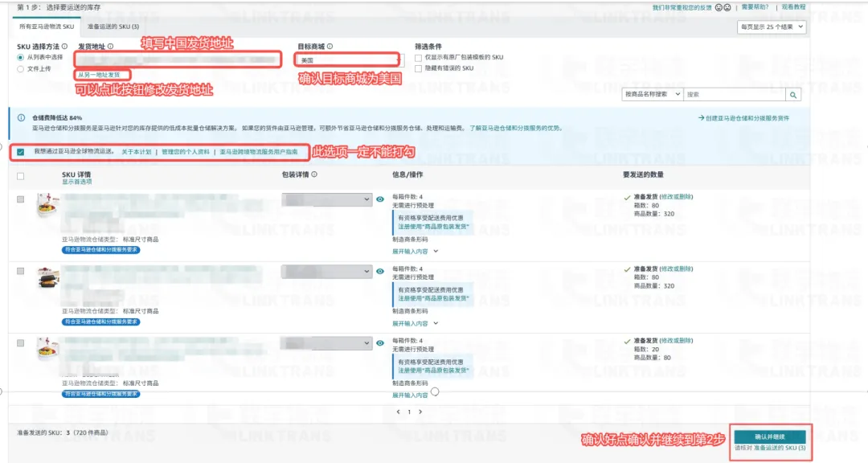
Task: Click the 准备发送的 SKU: 3 (720 件商品) text
Action: 63,432
